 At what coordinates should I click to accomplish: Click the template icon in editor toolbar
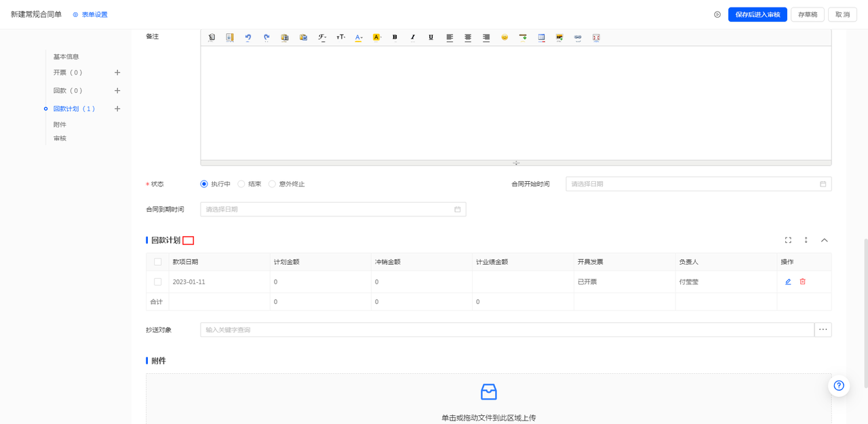[230, 37]
